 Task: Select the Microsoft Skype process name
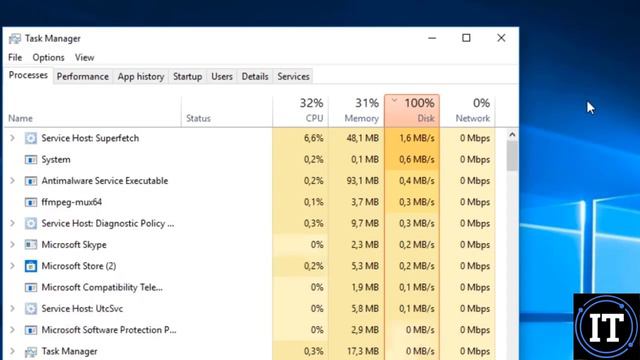[x=74, y=244]
